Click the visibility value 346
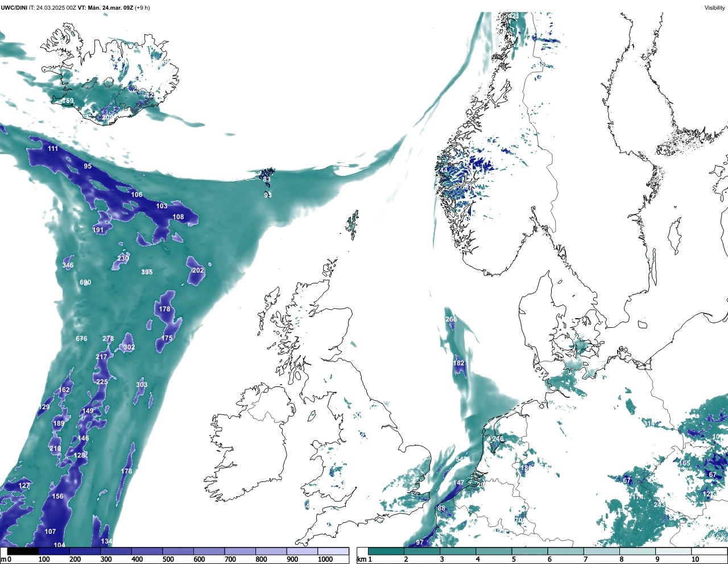 [68, 265]
